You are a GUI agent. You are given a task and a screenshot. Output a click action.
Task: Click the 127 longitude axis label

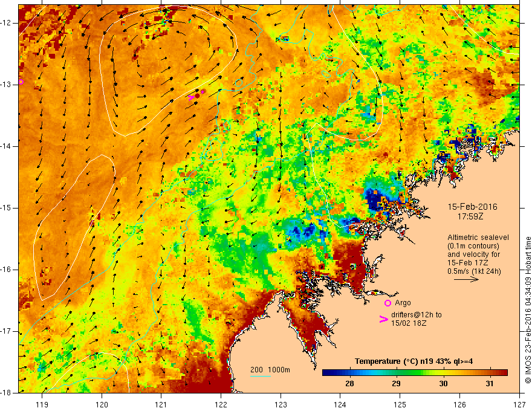coord(519,404)
